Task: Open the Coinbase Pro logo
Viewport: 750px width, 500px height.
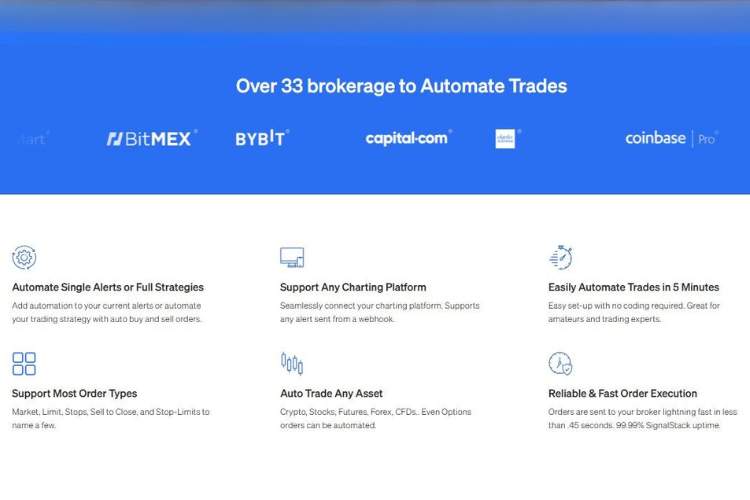Action: coord(671,138)
